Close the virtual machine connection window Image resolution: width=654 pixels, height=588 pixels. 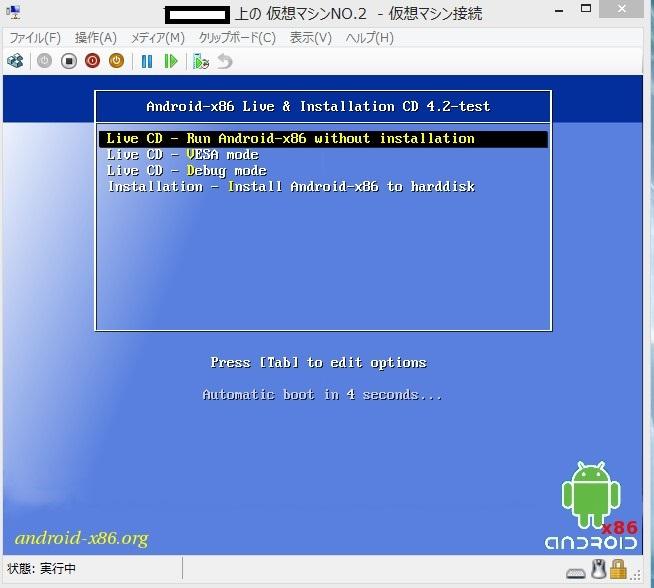click(x=621, y=9)
